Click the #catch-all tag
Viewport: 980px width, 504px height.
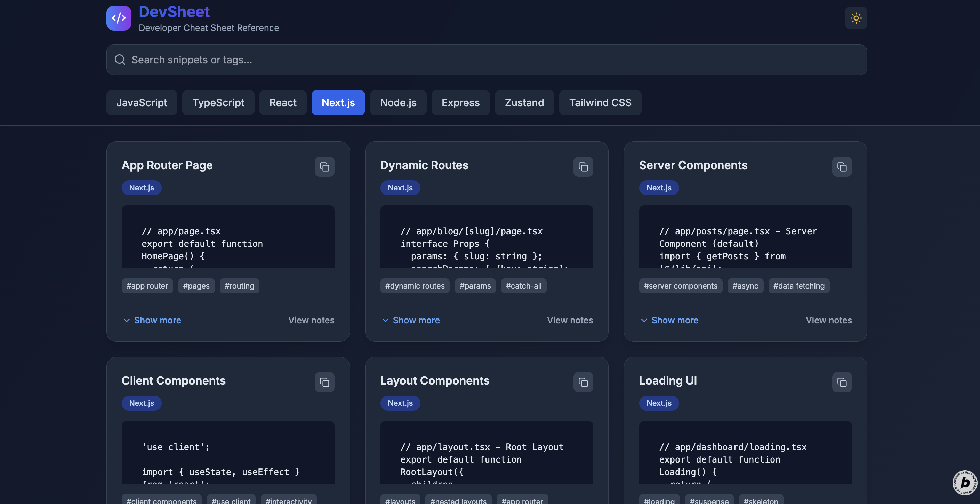point(523,286)
